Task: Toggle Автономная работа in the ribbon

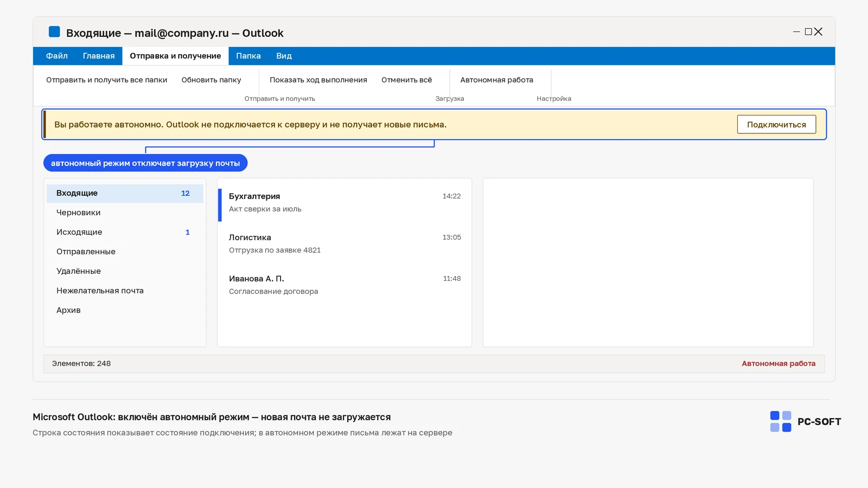Action: 497,80
